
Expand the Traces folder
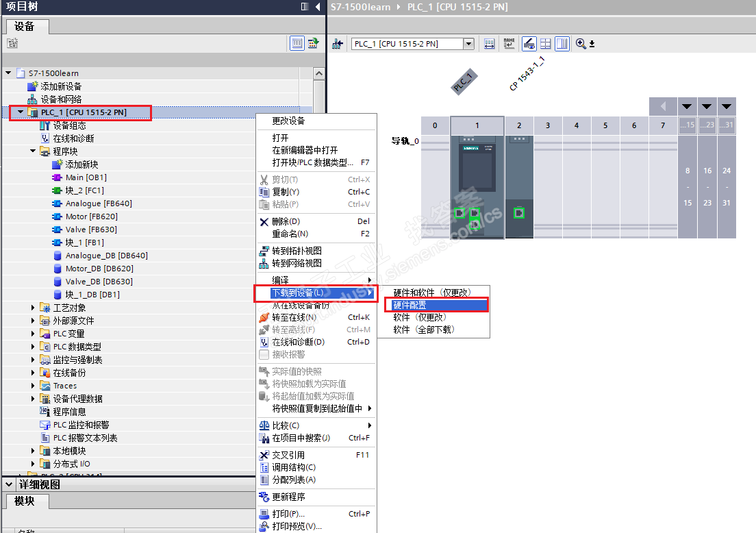coord(33,386)
